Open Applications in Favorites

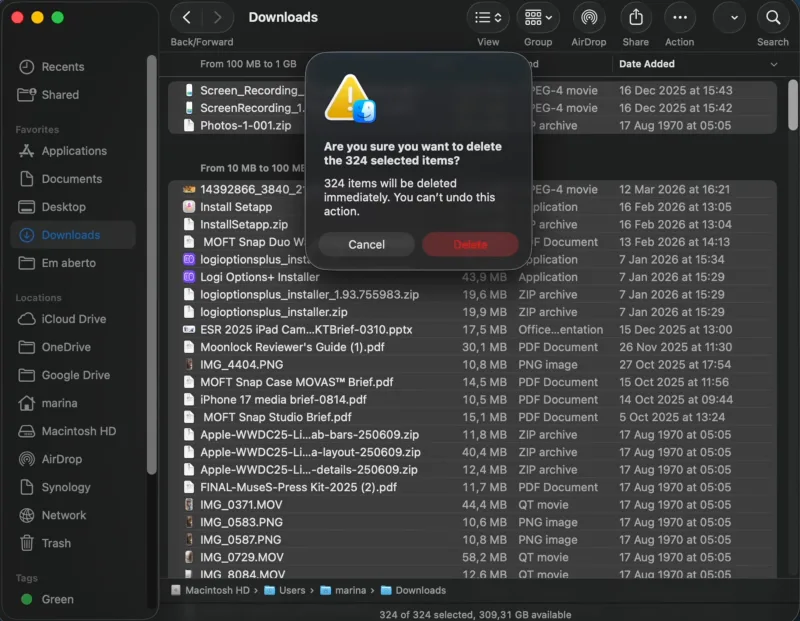66,151
